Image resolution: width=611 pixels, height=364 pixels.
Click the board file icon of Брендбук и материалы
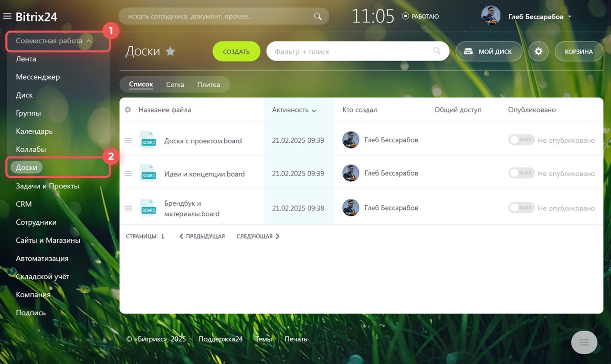[x=148, y=208]
